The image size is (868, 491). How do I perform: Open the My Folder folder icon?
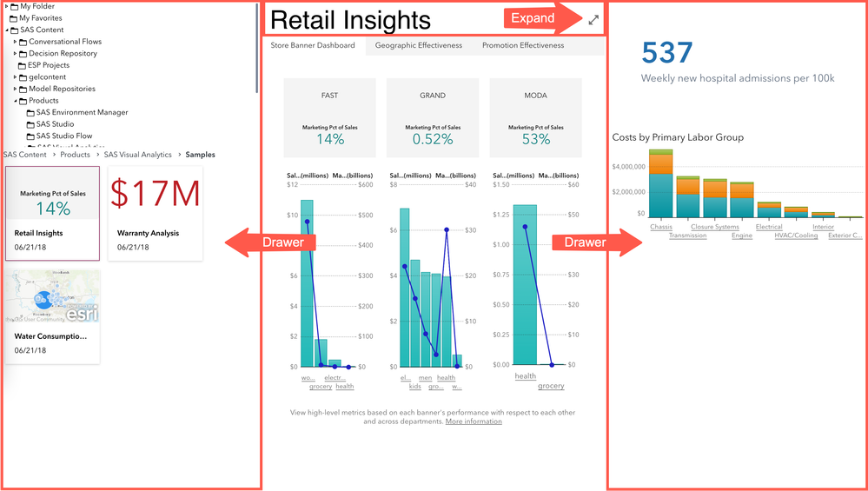tap(15, 7)
